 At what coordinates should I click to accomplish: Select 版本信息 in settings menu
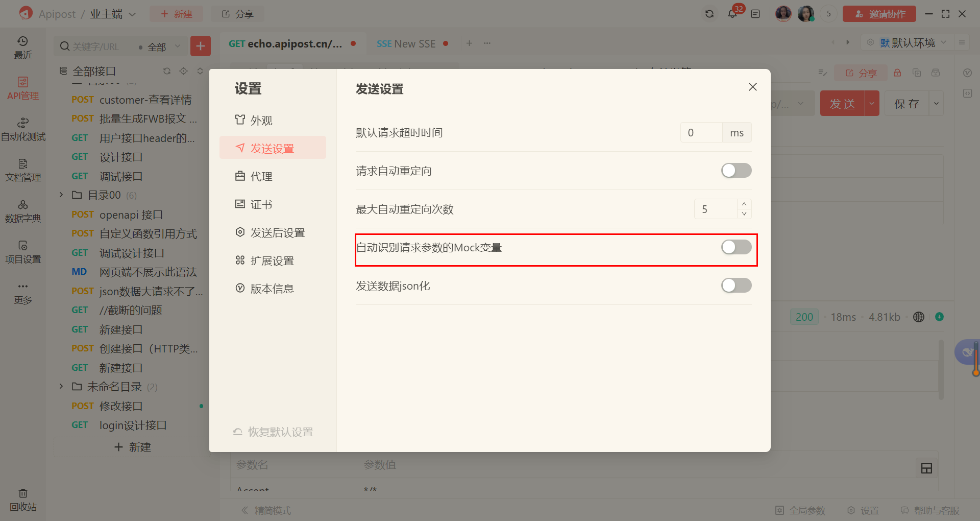[x=273, y=289]
